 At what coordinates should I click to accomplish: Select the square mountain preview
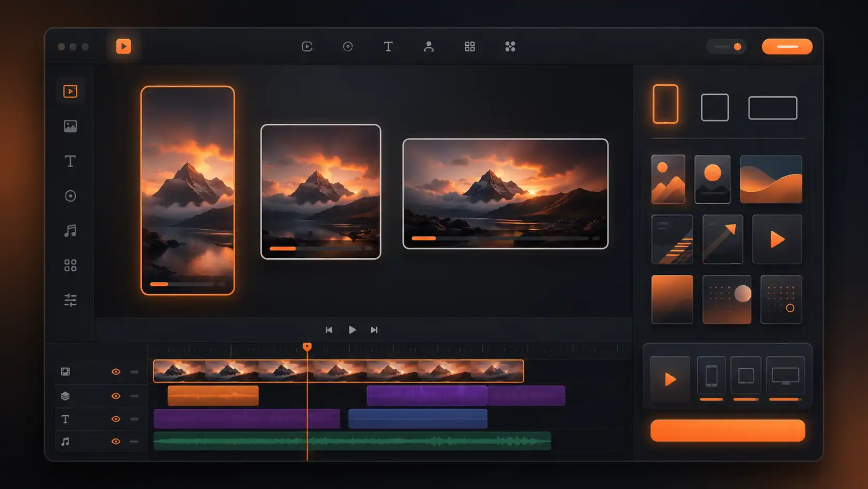coord(321,191)
